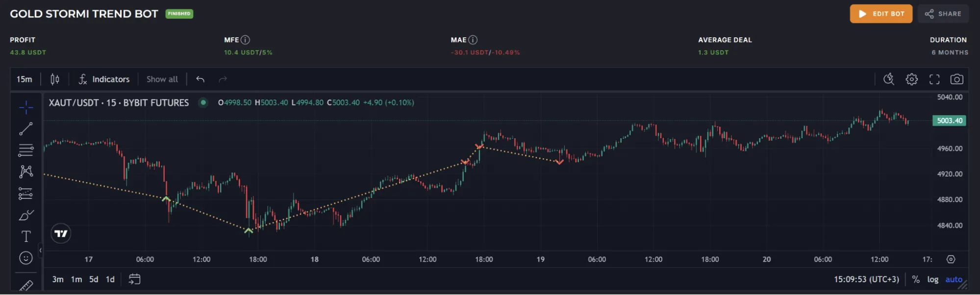Open the emoji icons tool
980x295 pixels.
[26, 258]
